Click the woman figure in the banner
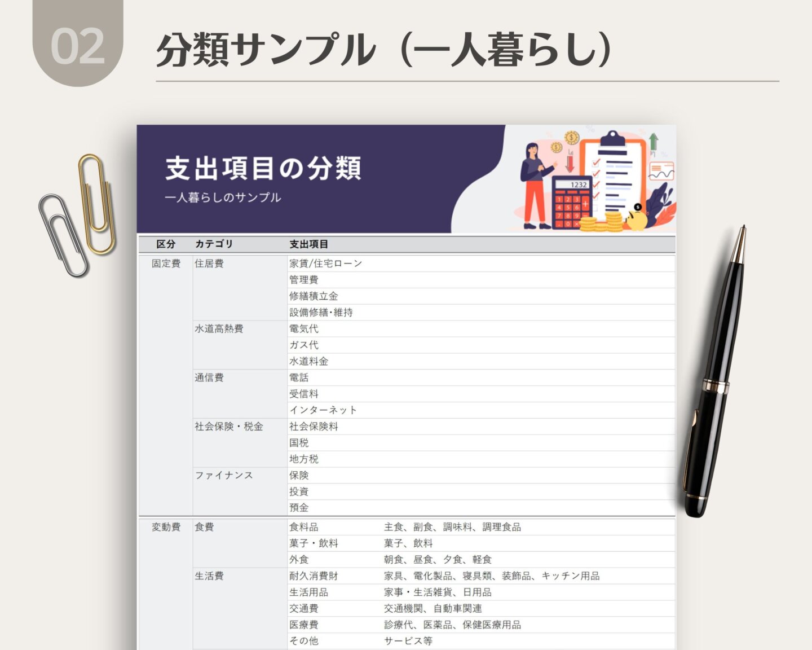This screenshot has width=812, height=650. coord(533,185)
